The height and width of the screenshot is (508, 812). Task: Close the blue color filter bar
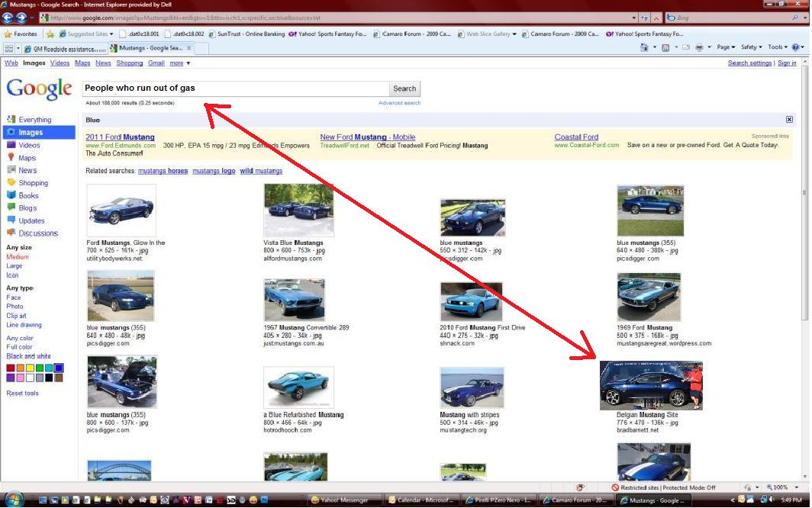(789, 120)
